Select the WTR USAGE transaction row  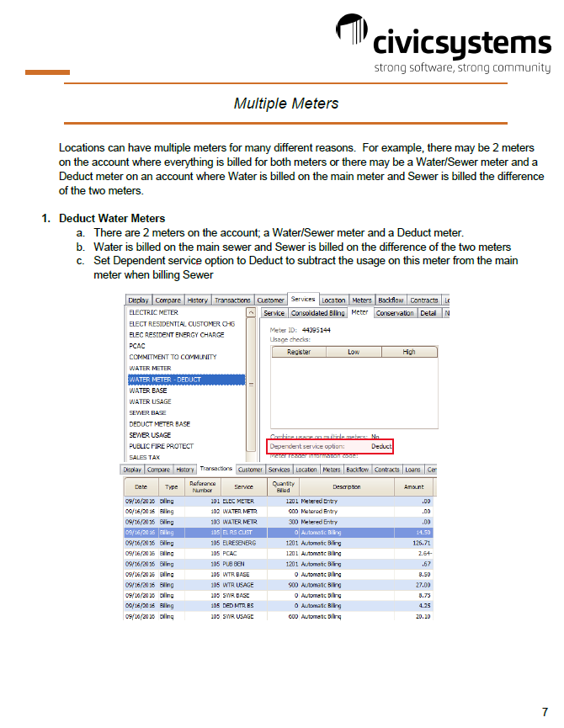point(278,585)
